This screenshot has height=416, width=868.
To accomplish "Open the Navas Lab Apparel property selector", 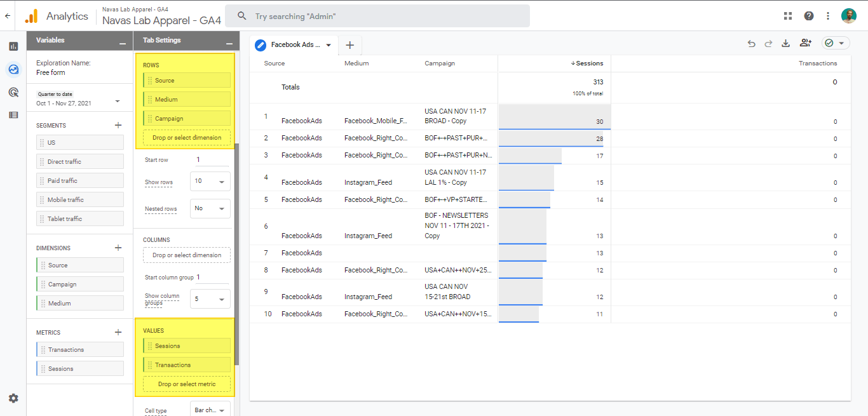I will click(x=161, y=17).
